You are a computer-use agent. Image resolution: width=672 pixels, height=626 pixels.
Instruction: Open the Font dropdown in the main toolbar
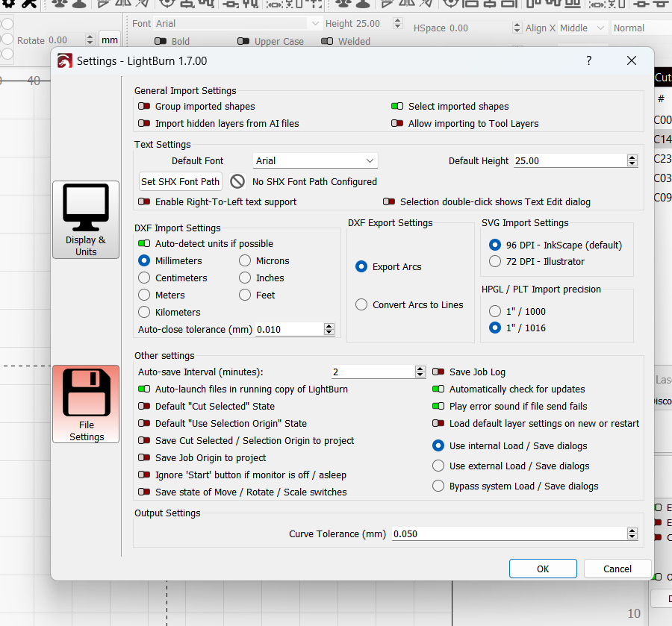coord(237,24)
